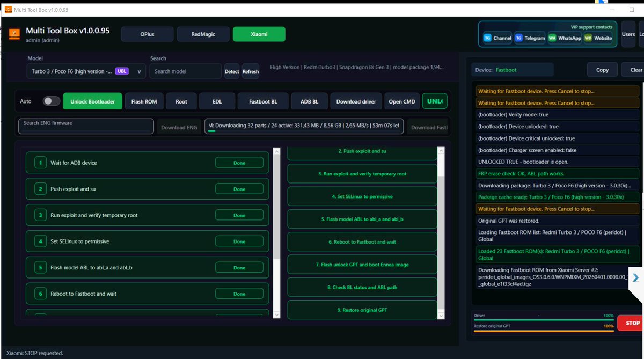Click the purple UBL badge in Model field

click(x=122, y=71)
